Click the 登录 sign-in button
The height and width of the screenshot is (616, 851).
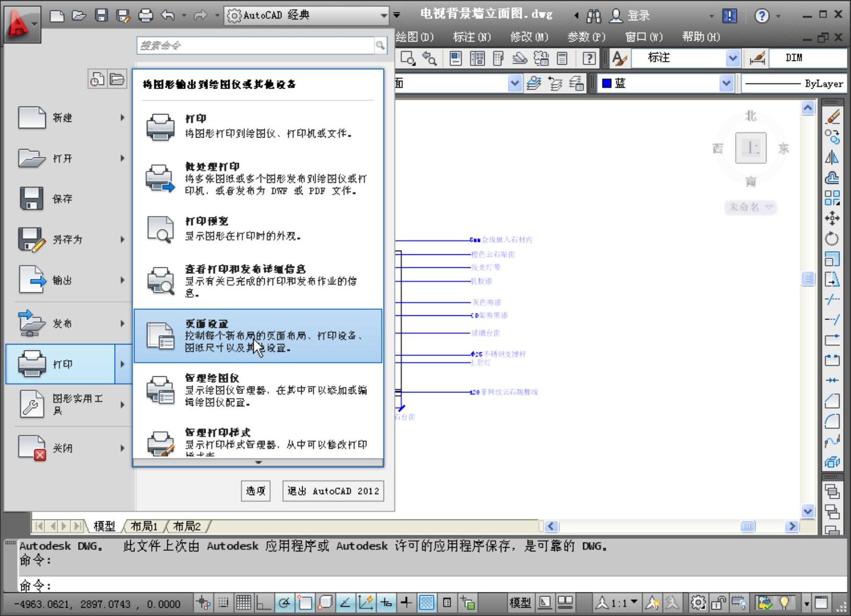[630, 16]
